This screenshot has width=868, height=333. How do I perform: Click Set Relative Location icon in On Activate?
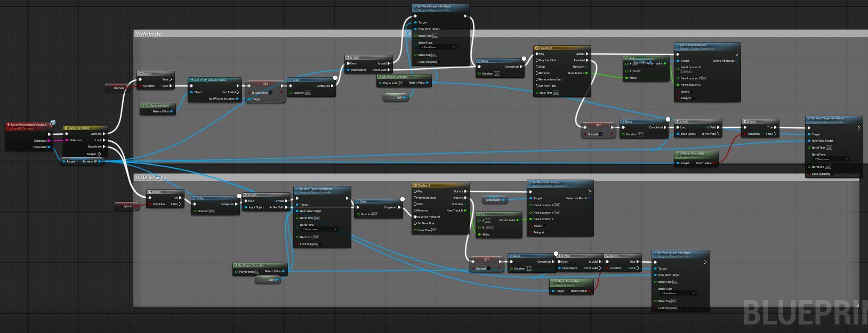tap(677, 45)
